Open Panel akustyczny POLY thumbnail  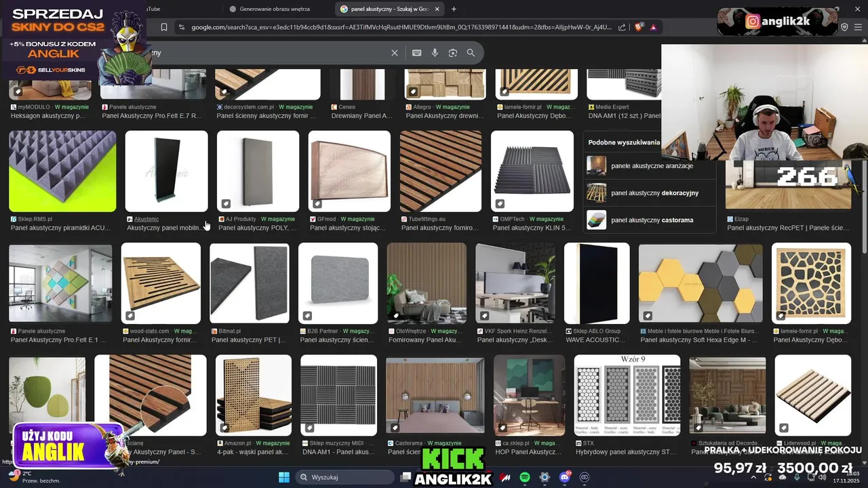(258, 171)
